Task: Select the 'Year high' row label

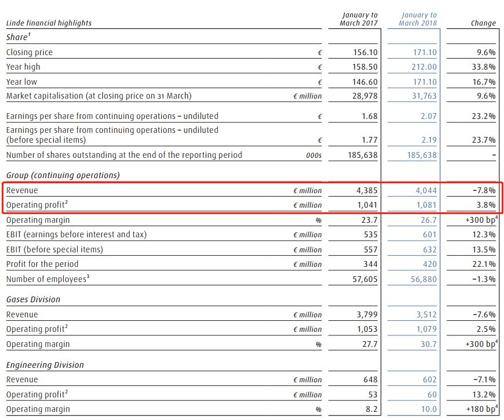Action: coord(23,67)
